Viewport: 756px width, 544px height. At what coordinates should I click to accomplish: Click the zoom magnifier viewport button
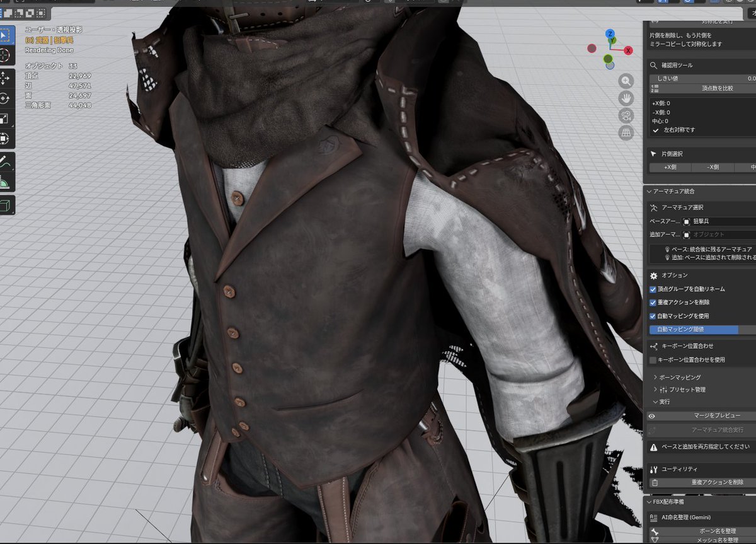(x=626, y=81)
